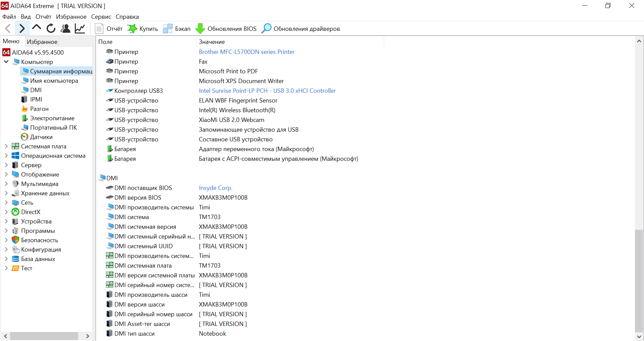Open the Вид menu
The height and width of the screenshot is (341, 644).
pyautogui.click(x=26, y=17)
